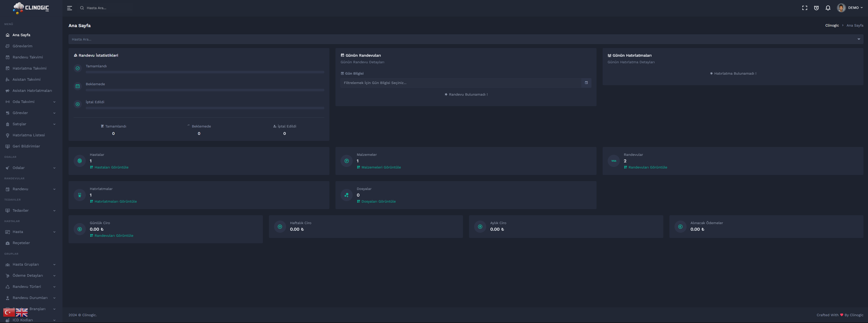
Task: Go to Geri Bildirimler menu item
Action: tap(26, 146)
